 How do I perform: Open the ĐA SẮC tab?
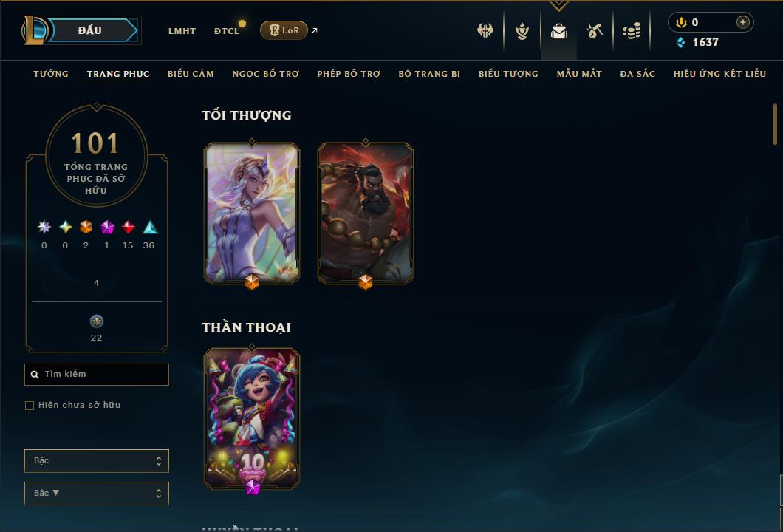tap(637, 74)
